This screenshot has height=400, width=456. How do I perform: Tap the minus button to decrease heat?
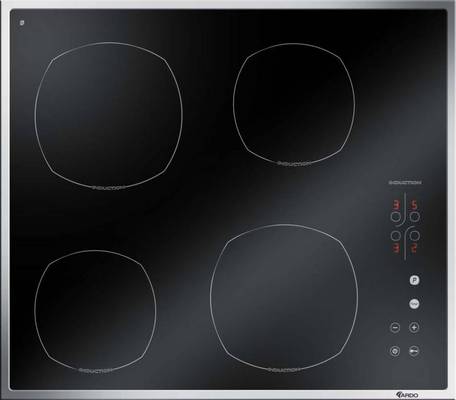(395, 327)
